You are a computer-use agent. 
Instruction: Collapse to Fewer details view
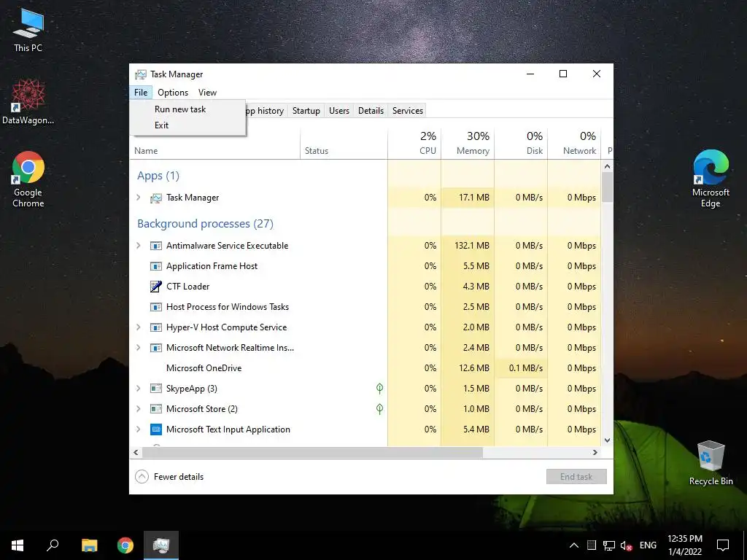169,477
